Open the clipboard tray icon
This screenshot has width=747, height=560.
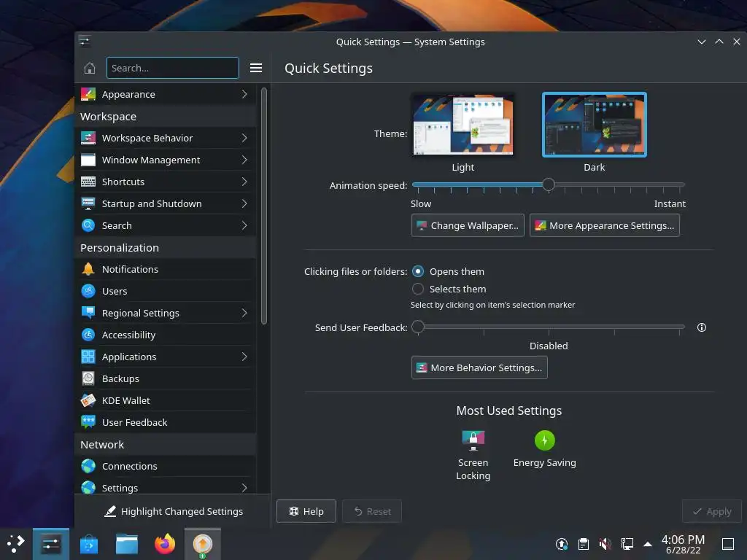(x=583, y=544)
